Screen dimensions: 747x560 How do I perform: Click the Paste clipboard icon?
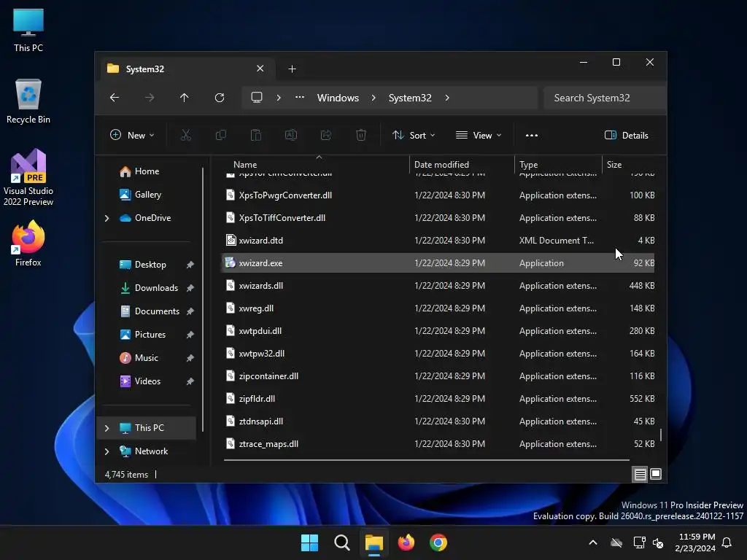256,135
